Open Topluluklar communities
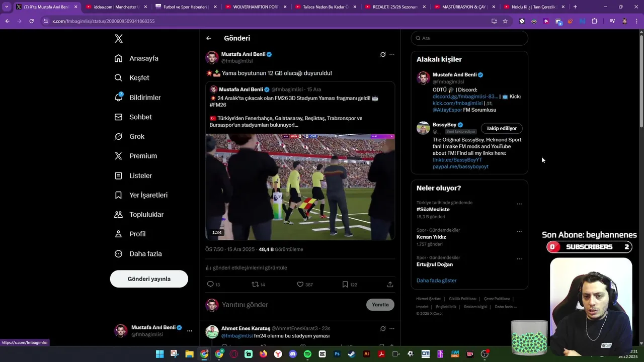The height and width of the screenshot is (362, 644). coord(139,215)
